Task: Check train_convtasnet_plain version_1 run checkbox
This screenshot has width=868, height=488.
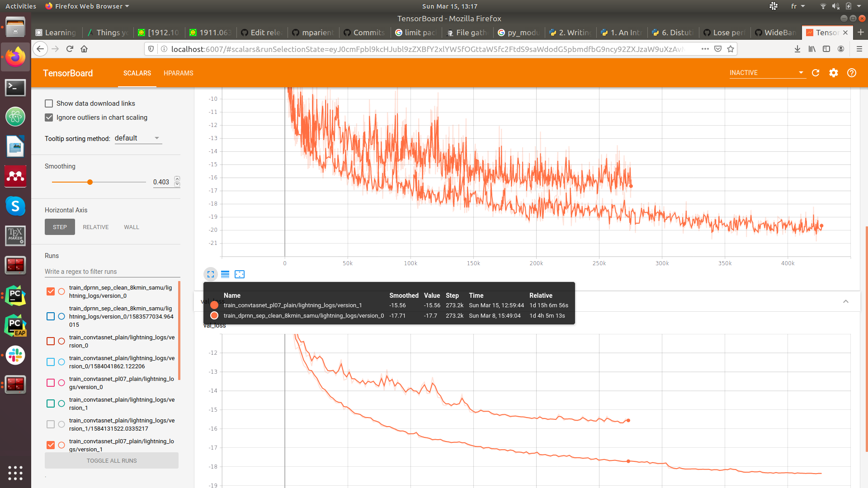Action: (51, 404)
